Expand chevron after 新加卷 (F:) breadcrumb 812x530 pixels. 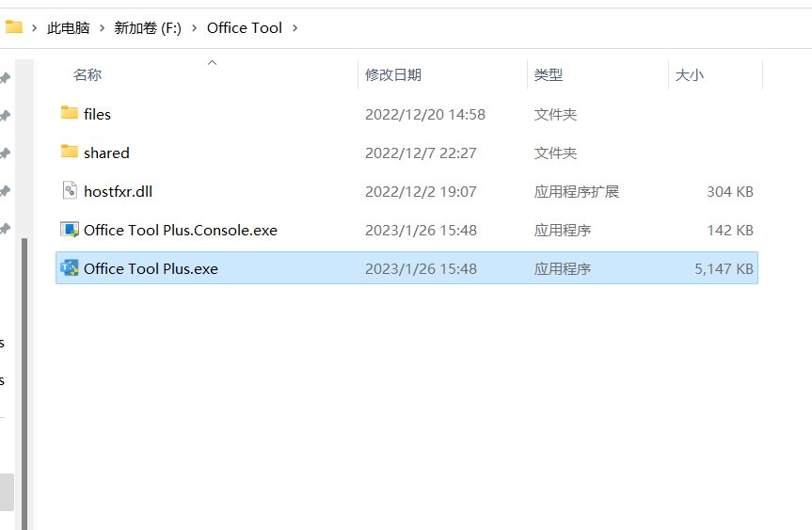pos(195,28)
